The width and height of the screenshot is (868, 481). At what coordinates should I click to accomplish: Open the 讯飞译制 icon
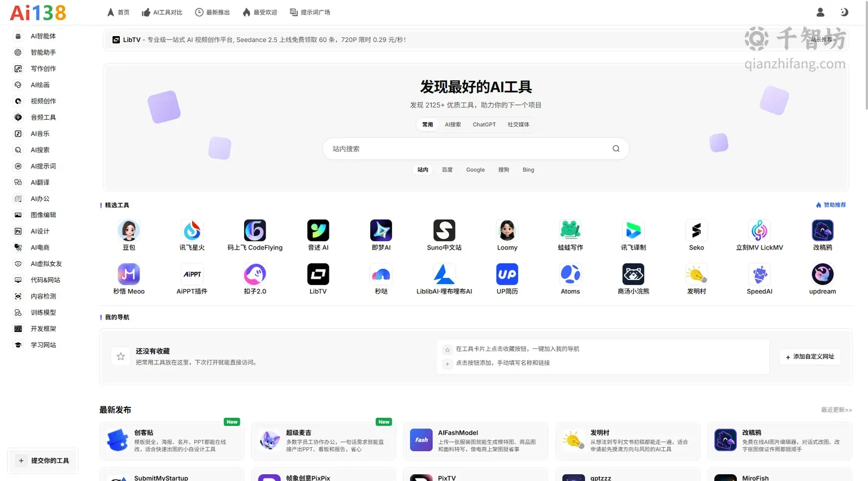pyautogui.click(x=633, y=230)
